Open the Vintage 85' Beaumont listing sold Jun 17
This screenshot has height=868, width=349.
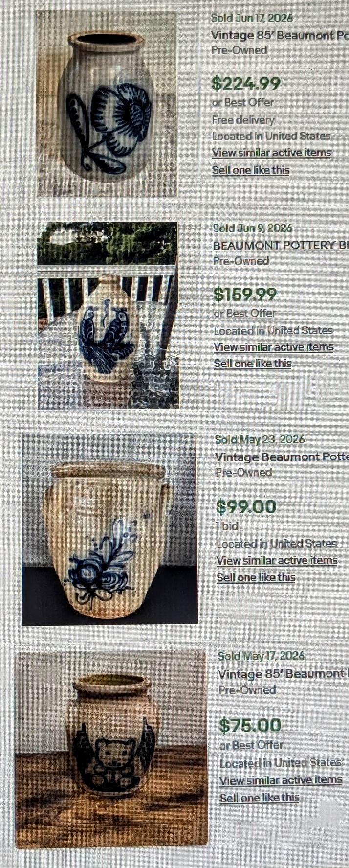click(x=280, y=35)
